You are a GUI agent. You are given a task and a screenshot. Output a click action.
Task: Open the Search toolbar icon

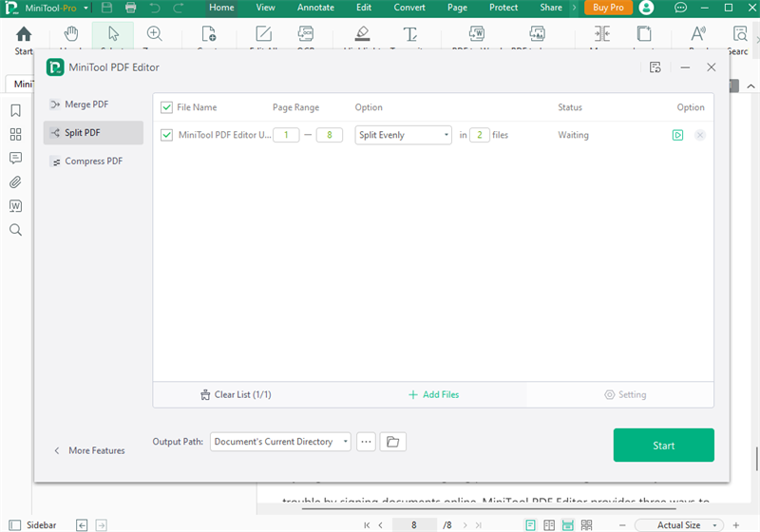740,34
